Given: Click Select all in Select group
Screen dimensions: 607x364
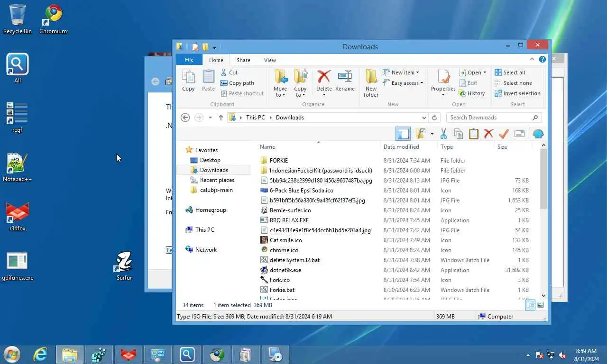Looking at the screenshot, I should pos(510,73).
